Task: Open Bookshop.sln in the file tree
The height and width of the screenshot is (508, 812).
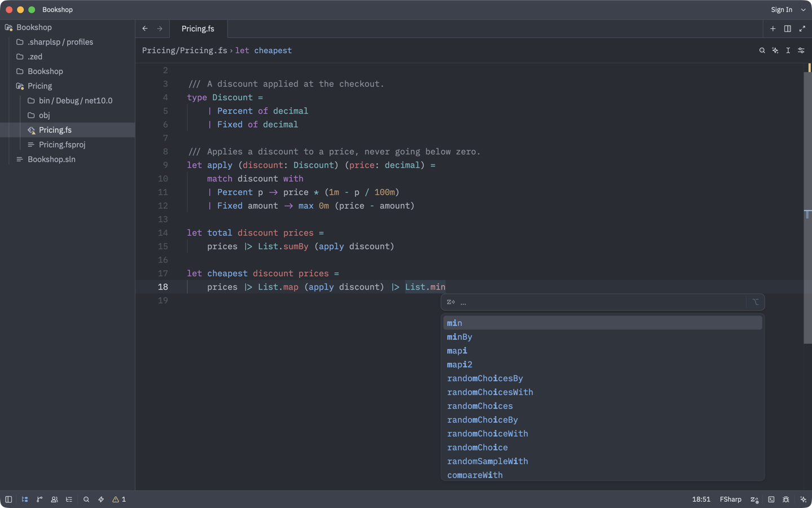Action: [x=68, y=159]
